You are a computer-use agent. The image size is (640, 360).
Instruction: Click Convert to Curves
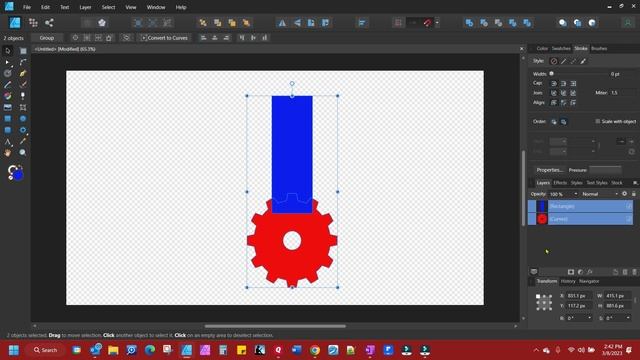tap(164, 38)
